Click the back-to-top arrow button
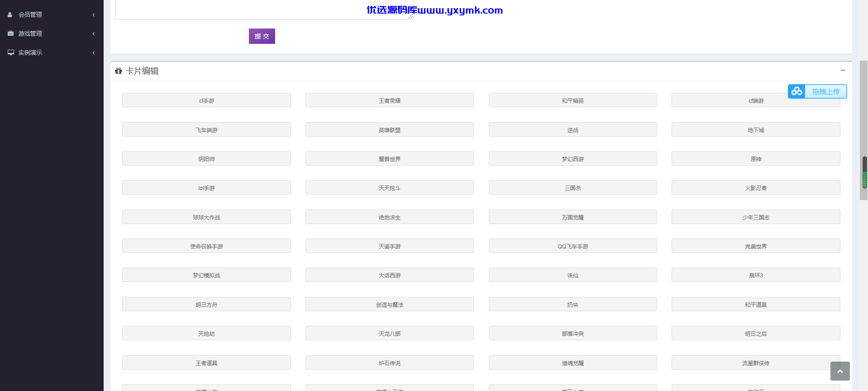Viewport: 868px width, 391px height. (x=840, y=371)
